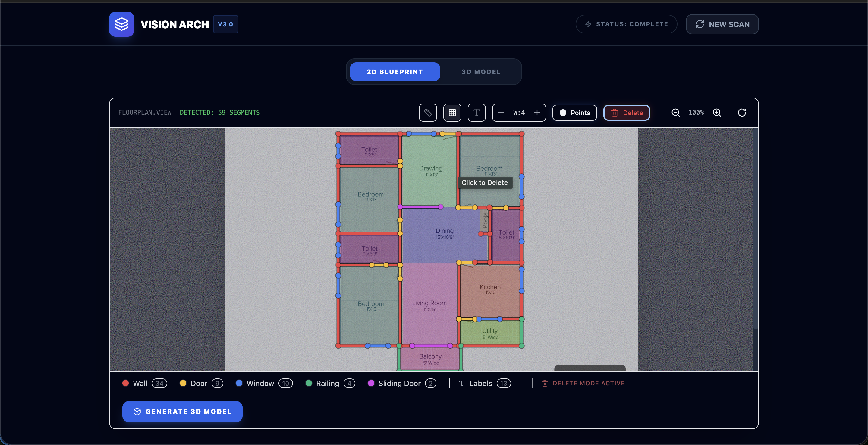Increase wall width with plus

537,112
